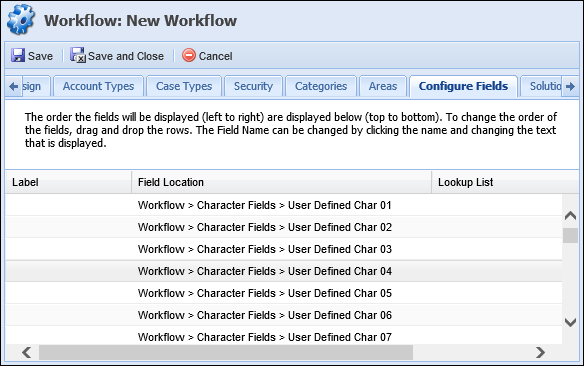
Task: Switch to the Case Types tab
Action: pyautogui.click(x=184, y=86)
